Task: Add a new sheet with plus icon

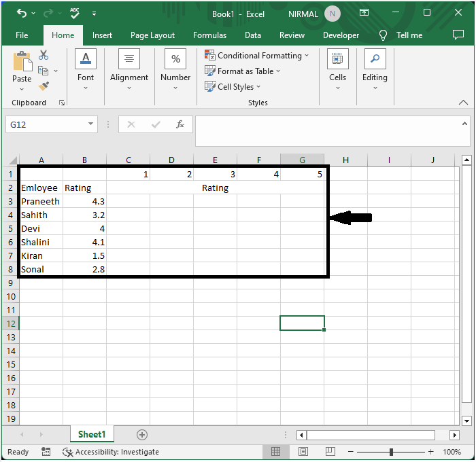Action: (141, 435)
